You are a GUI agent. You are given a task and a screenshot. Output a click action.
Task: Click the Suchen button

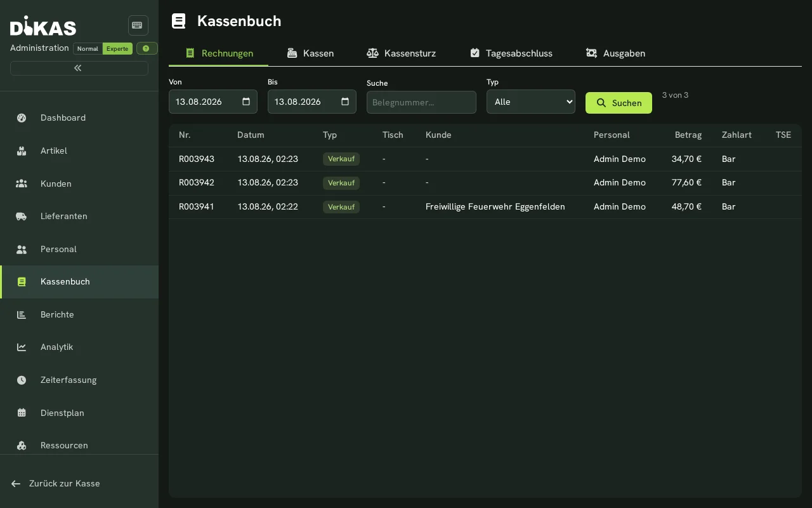coord(619,103)
